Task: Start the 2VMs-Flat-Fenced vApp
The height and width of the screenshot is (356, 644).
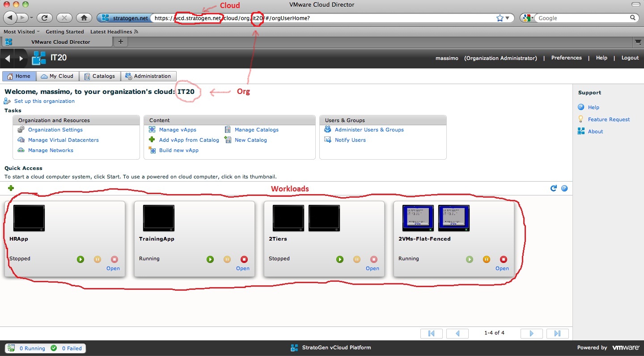Action: [470, 259]
